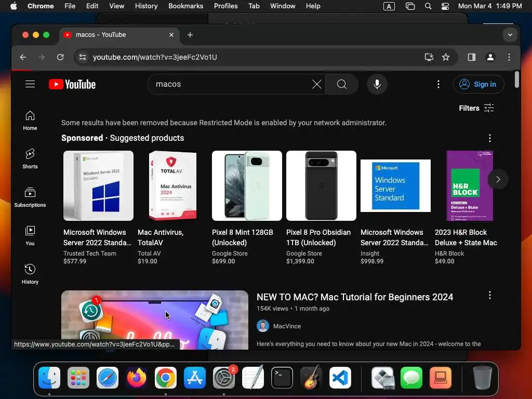Click the blue Windows Server Standard image
Screen dimensions: 532x399
click(395, 185)
